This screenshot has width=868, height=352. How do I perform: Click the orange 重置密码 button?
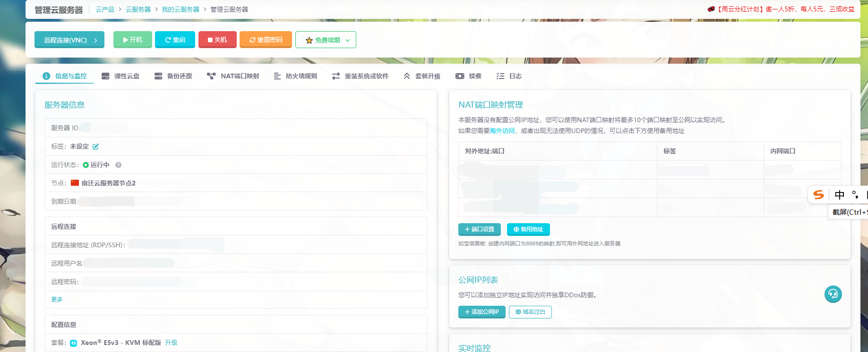pos(266,40)
